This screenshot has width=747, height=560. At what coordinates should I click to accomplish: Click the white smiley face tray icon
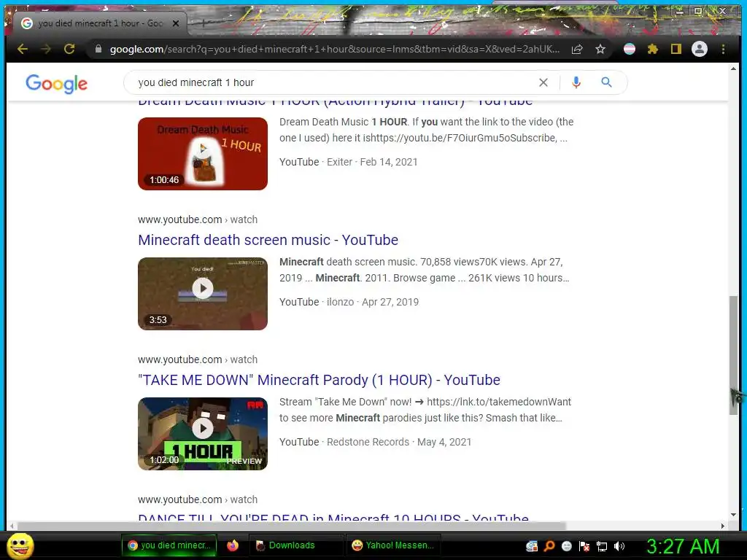click(x=566, y=546)
